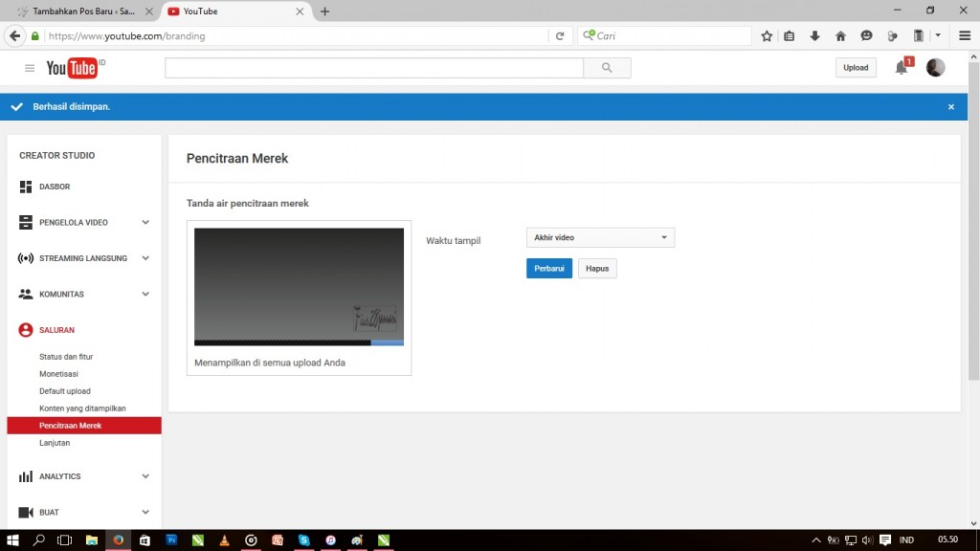980x551 pixels.
Task: Click the Hapus button
Action: click(597, 269)
